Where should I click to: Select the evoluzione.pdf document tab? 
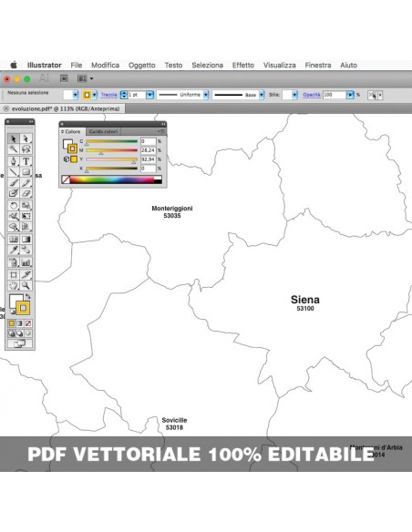click(63, 109)
